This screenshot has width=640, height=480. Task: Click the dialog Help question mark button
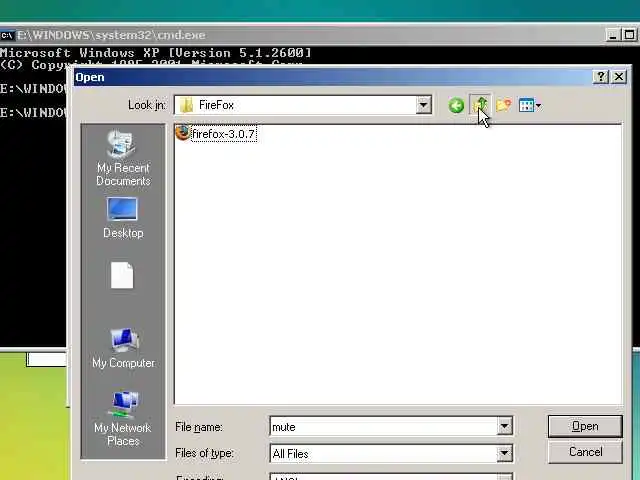[600, 77]
